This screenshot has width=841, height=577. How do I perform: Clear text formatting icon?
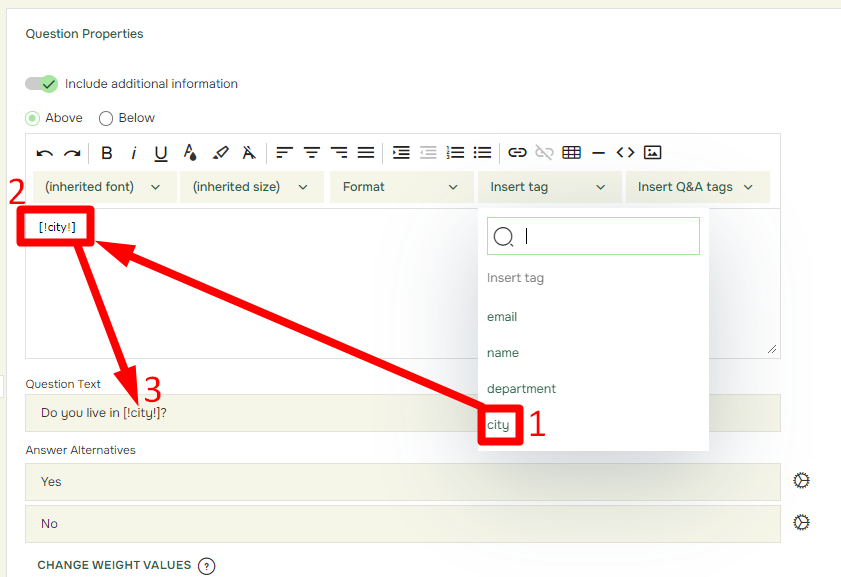tap(248, 153)
